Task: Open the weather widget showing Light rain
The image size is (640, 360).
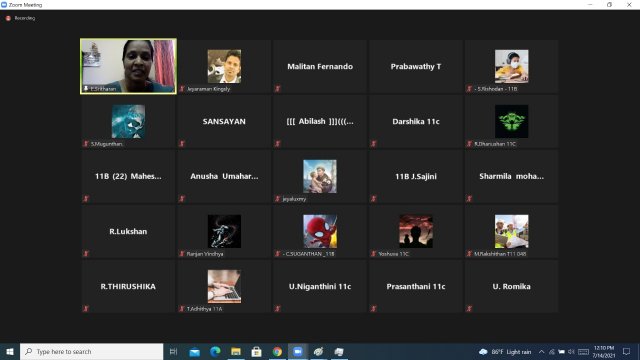Action: click(x=505, y=352)
